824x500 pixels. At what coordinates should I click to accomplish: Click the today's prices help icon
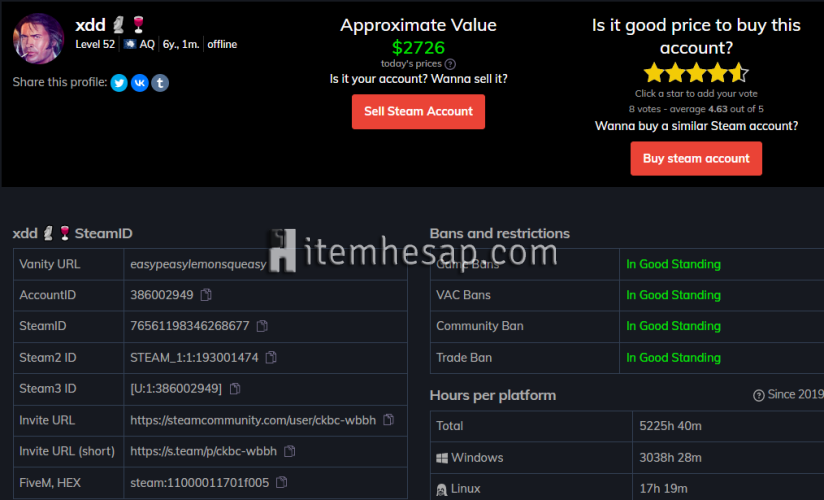click(450, 64)
